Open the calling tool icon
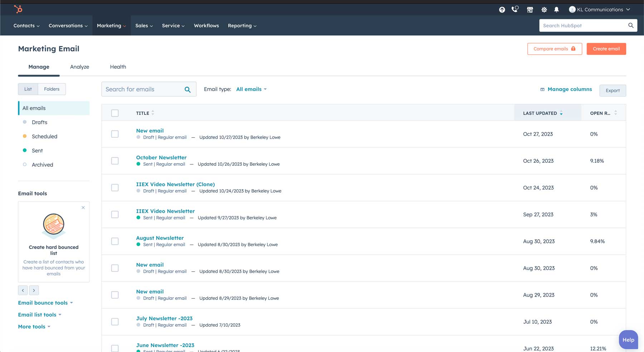Screen dimensions: 644x352 click(515, 10)
